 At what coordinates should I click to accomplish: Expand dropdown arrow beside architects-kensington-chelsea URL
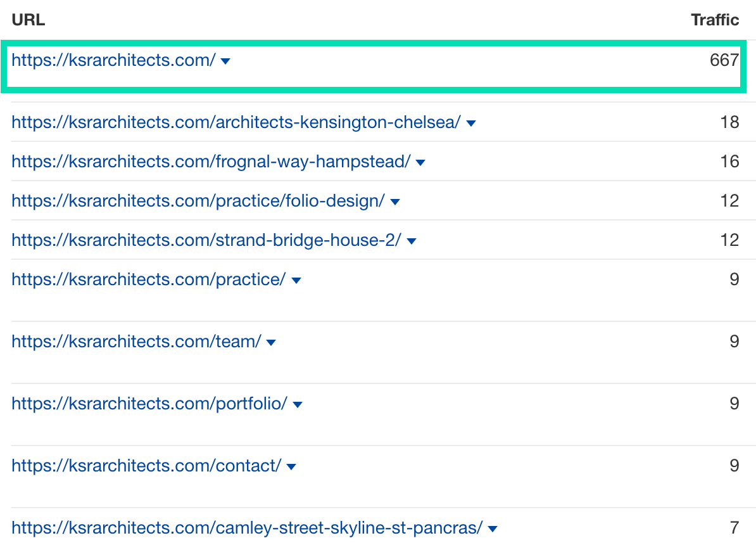tap(471, 124)
